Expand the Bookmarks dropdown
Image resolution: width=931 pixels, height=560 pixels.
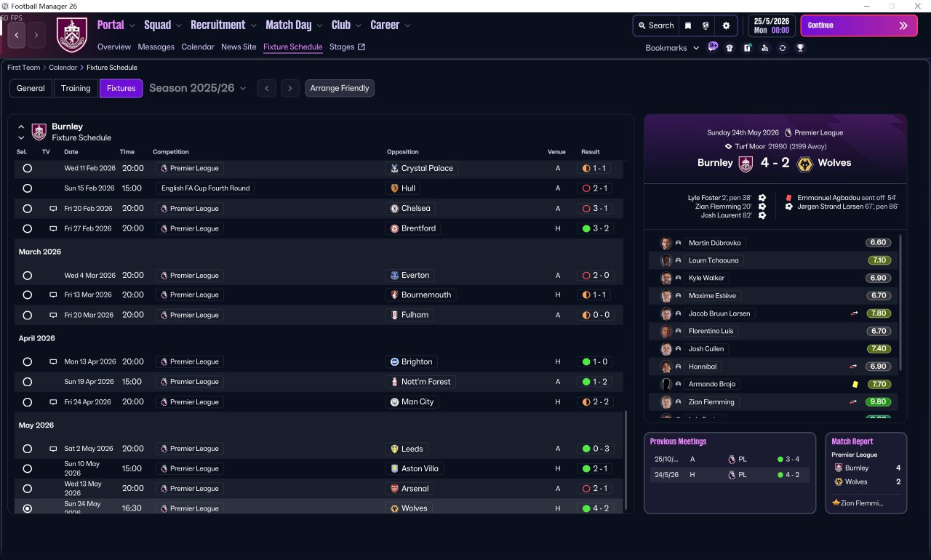(x=673, y=48)
